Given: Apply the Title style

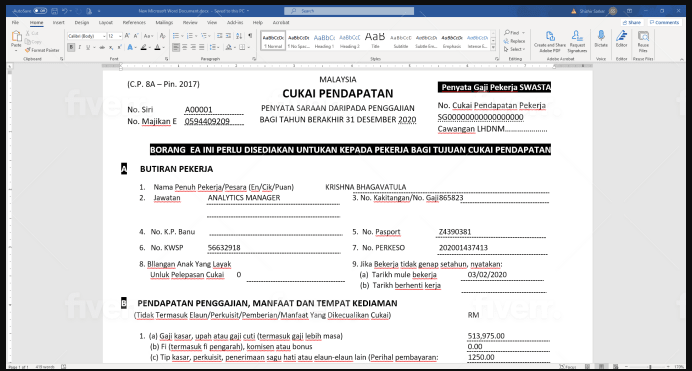Looking at the screenshot, I should [x=375, y=41].
